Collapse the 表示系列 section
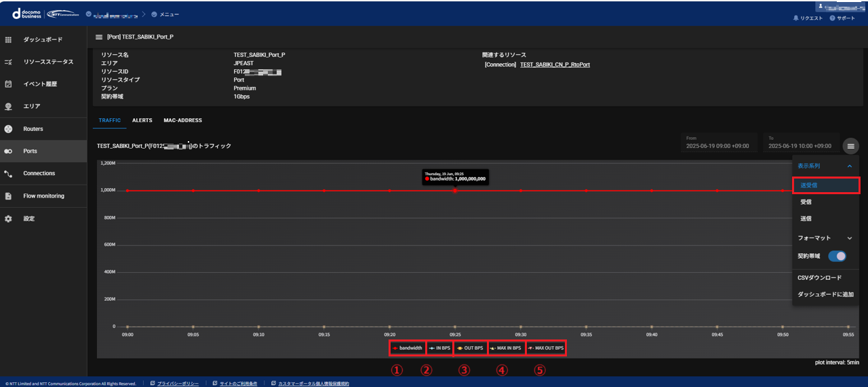The height and width of the screenshot is (387, 868). click(849, 166)
